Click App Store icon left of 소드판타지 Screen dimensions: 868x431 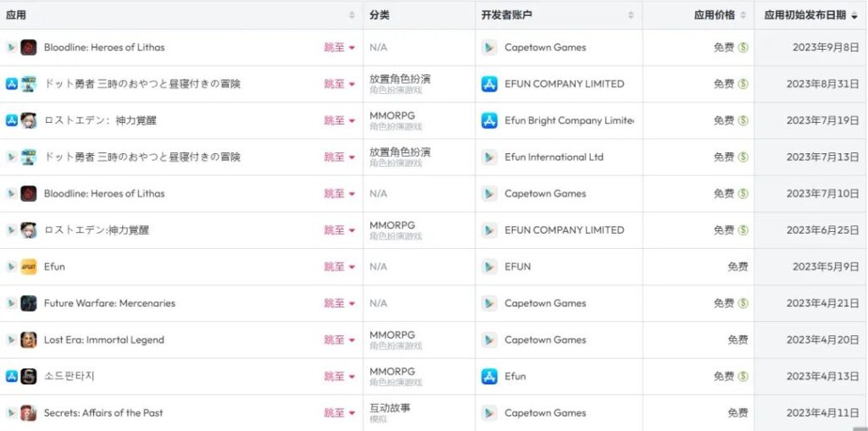coord(12,376)
